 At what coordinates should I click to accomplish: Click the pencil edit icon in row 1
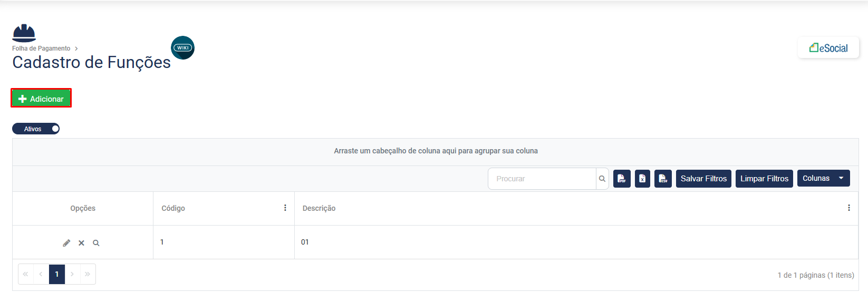[66, 243]
